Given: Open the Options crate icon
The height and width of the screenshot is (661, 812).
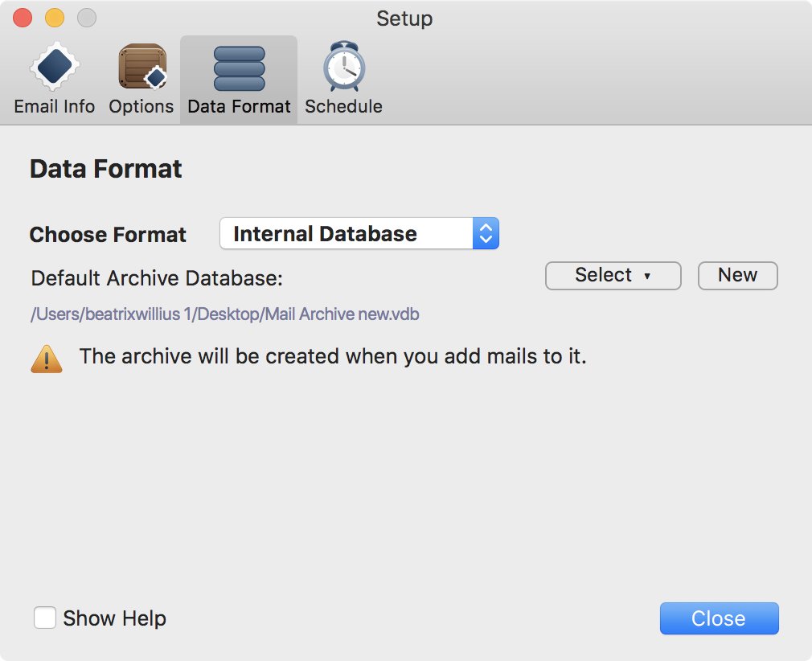Looking at the screenshot, I should point(142,67).
